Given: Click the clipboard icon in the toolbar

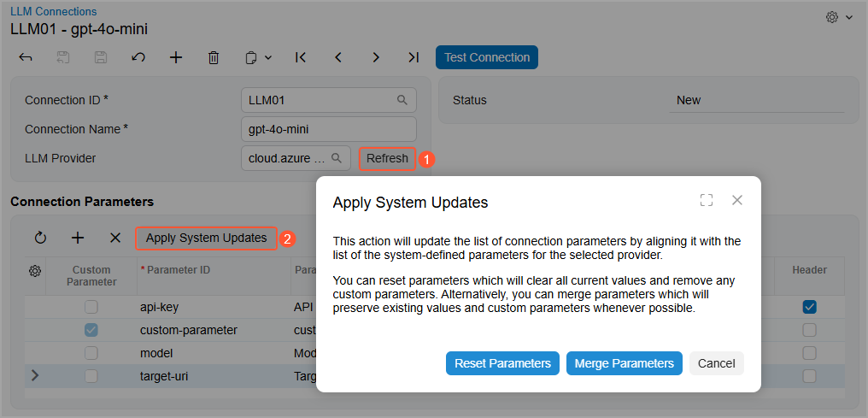Looking at the screenshot, I should (x=251, y=57).
